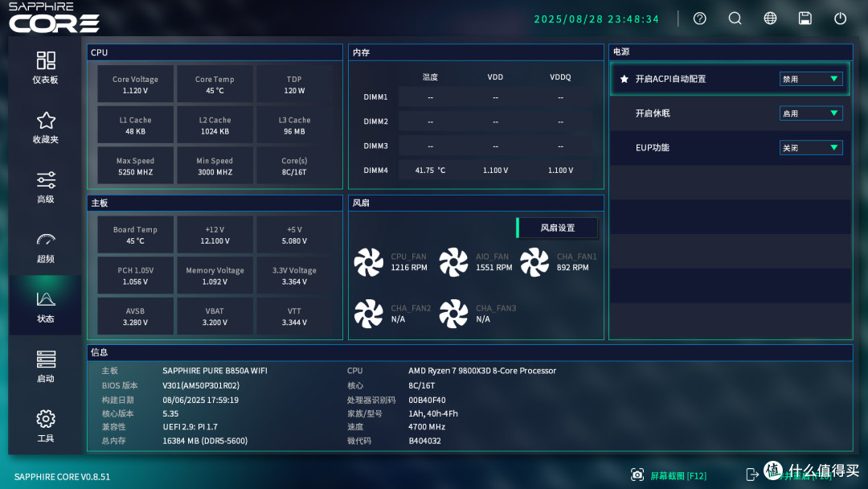Click the Memory Voltage 1.092 V tile

click(x=215, y=275)
